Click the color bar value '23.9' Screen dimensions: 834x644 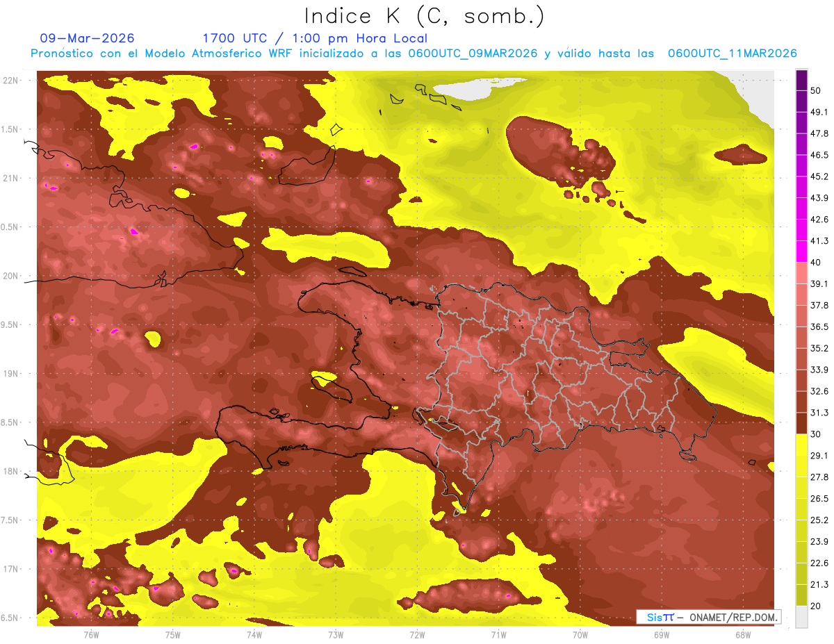[819, 542]
